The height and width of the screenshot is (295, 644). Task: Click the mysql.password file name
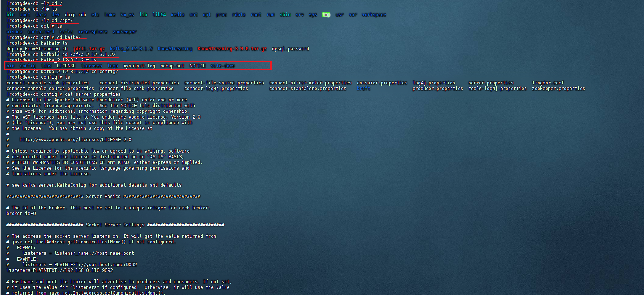(x=291, y=49)
